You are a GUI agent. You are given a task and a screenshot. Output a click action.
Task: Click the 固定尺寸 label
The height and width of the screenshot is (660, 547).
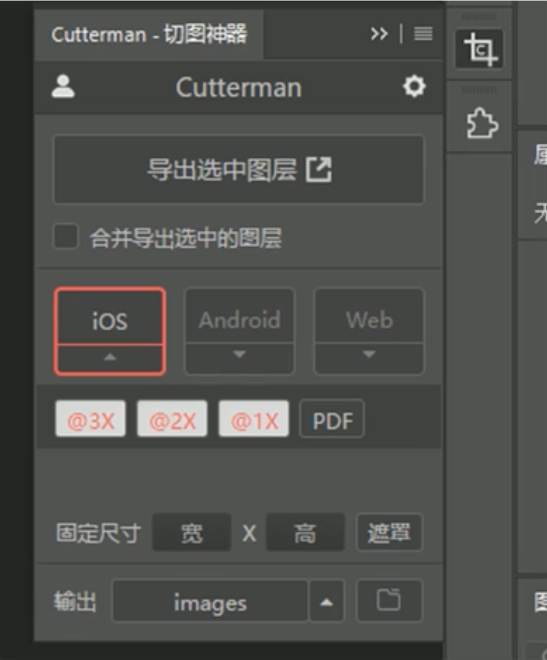(98, 533)
